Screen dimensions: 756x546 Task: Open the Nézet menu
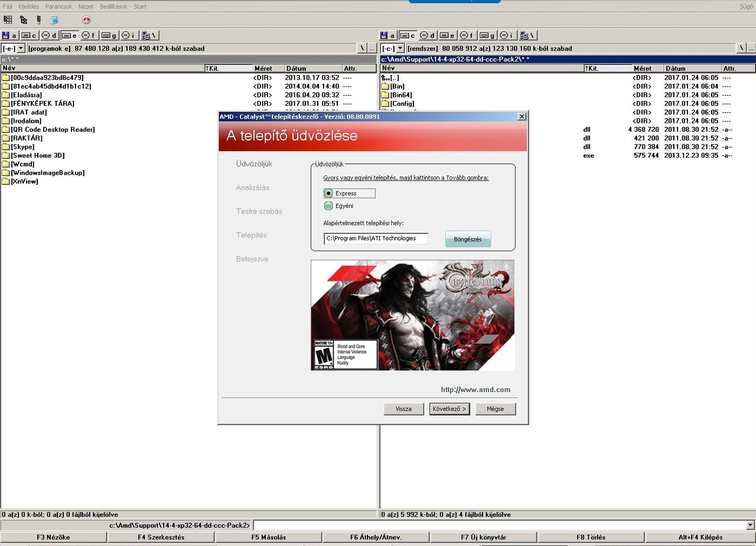pos(86,6)
